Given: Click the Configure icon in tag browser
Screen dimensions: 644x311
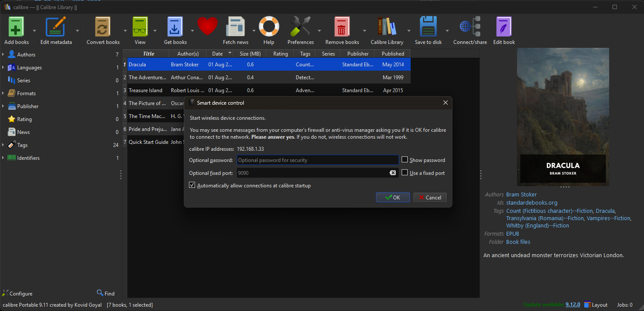Looking at the screenshot, I should tap(5, 293).
